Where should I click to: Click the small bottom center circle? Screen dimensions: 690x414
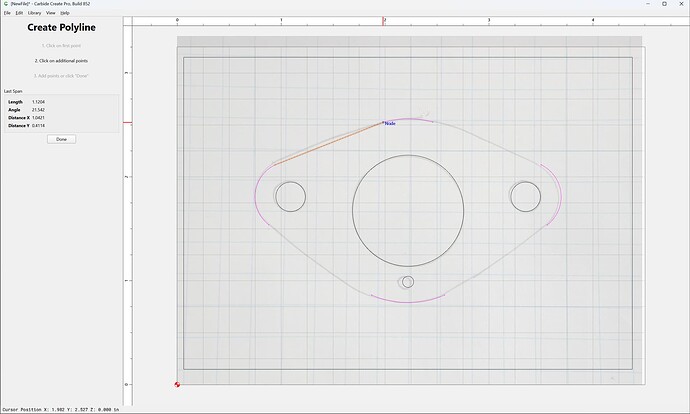408,282
